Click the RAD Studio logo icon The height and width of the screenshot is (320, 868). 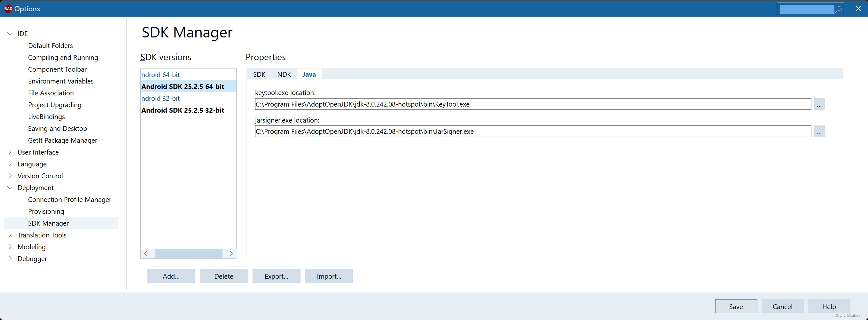(8, 8)
